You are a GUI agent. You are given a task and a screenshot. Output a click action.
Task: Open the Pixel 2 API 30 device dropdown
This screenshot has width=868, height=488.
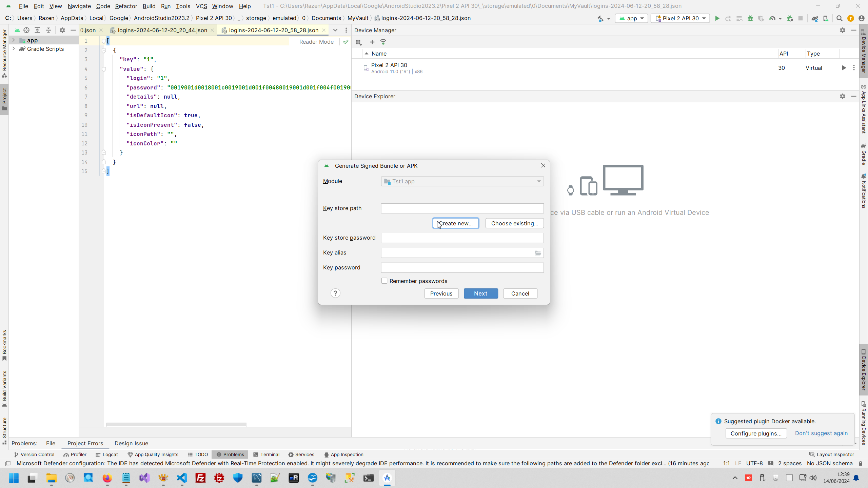[680, 18]
